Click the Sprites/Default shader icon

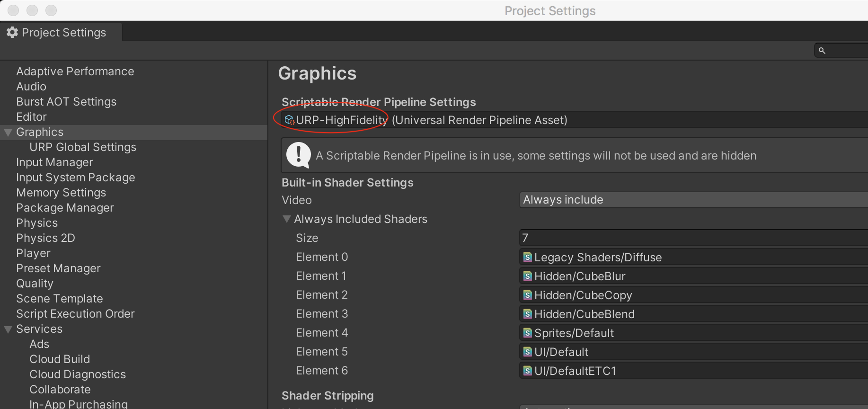tap(527, 333)
